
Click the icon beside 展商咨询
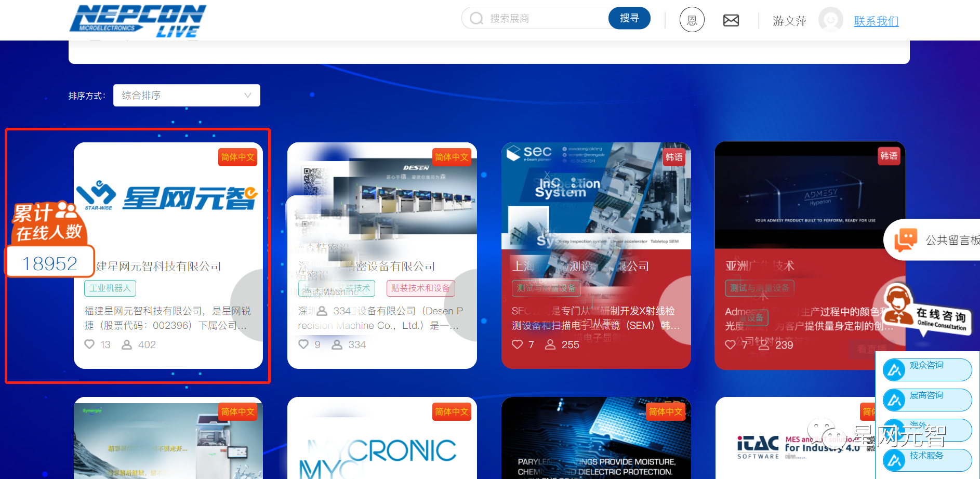pos(894,400)
